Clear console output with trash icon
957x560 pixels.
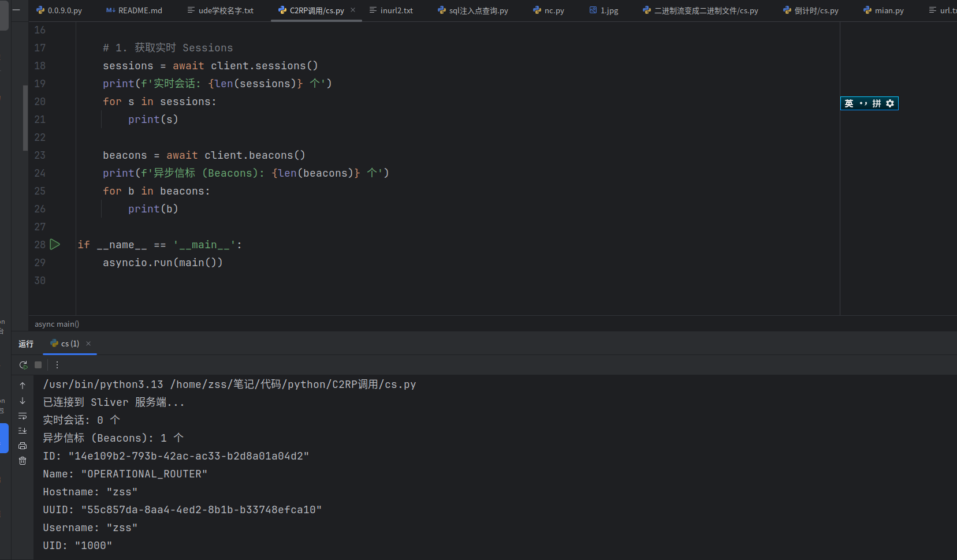point(23,461)
